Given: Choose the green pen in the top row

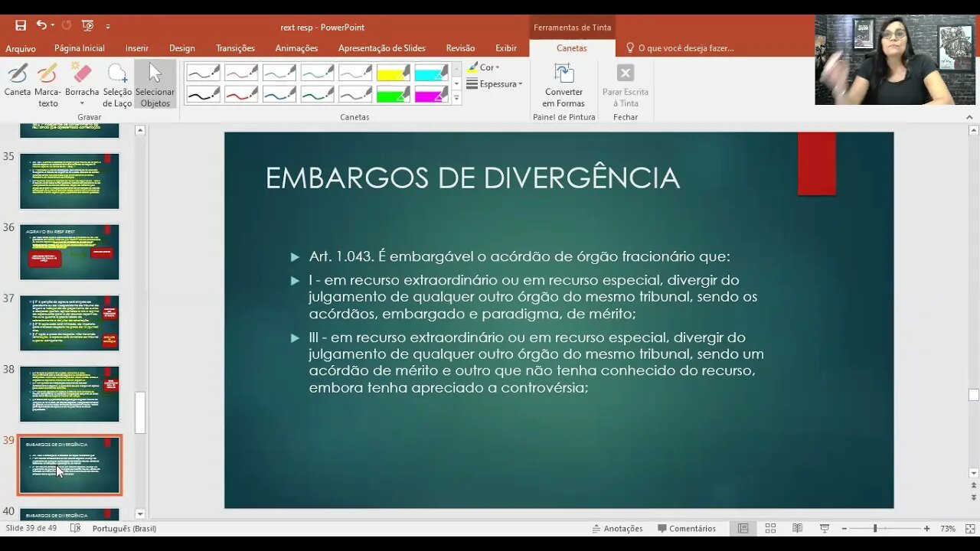Looking at the screenshot, I should [318, 73].
